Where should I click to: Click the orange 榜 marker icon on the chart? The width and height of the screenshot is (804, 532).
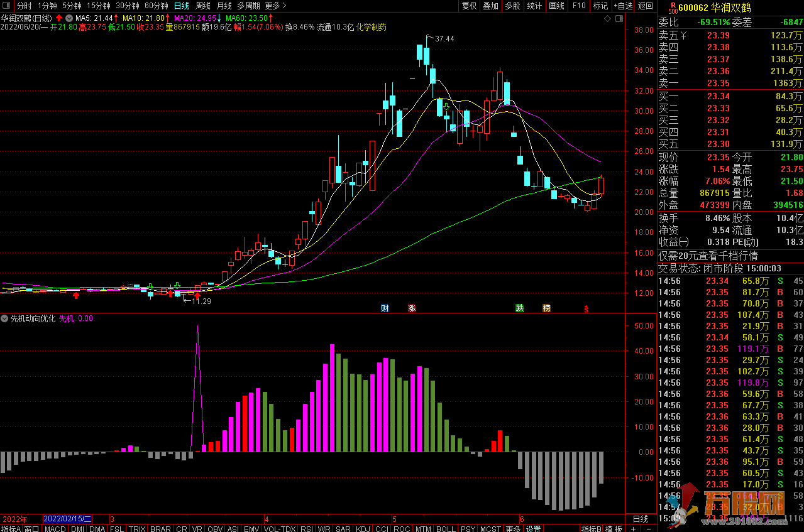click(547, 308)
